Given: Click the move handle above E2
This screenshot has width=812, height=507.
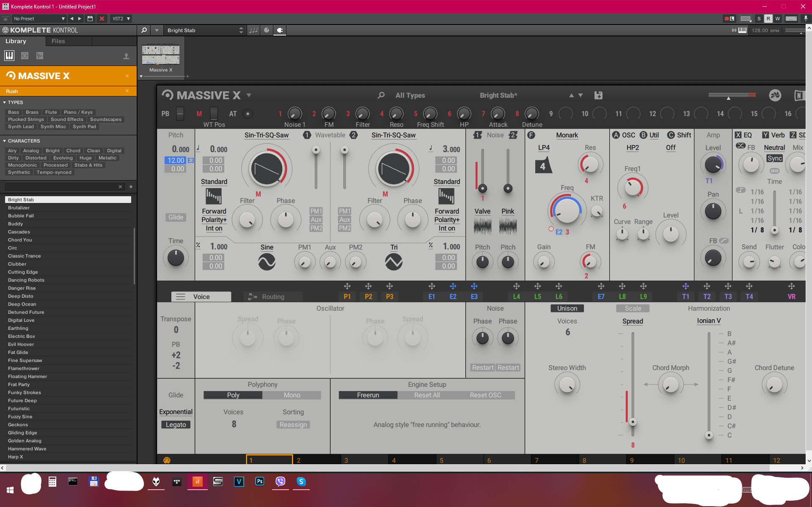Looking at the screenshot, I should (x=453, y=286).
